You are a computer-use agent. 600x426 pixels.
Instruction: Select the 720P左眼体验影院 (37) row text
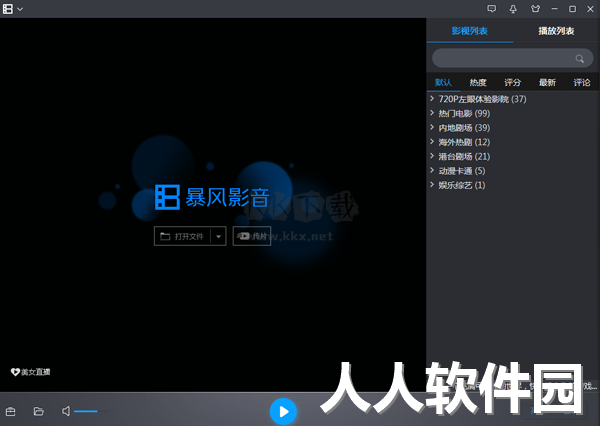483,99
